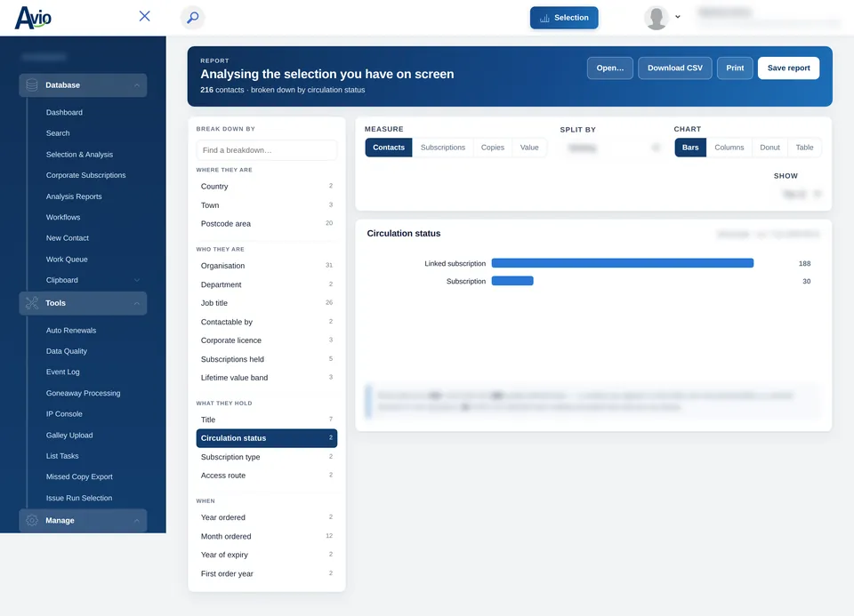Switch chart type to Donut
The image size is (854, 616).
tap(769, 148)
